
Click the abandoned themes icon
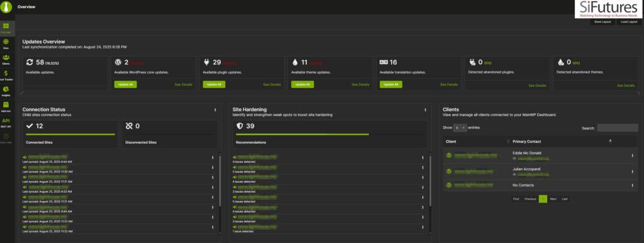pos(560,62)
